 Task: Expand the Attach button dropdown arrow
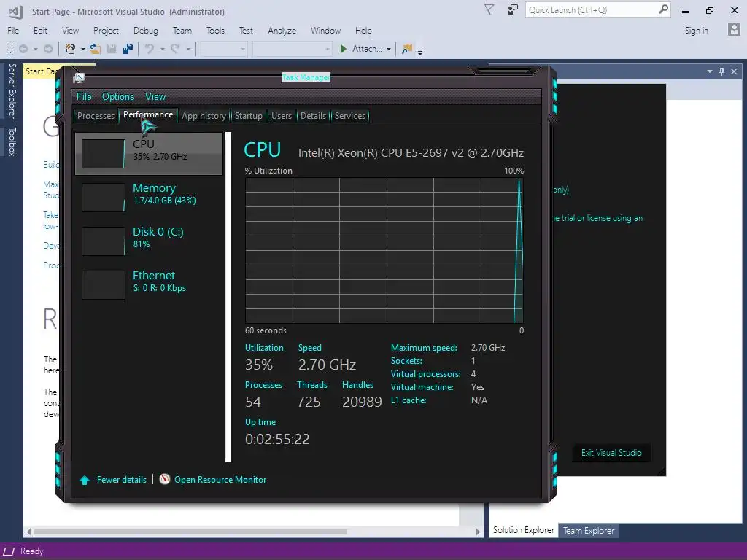click(x=389, y=49)
